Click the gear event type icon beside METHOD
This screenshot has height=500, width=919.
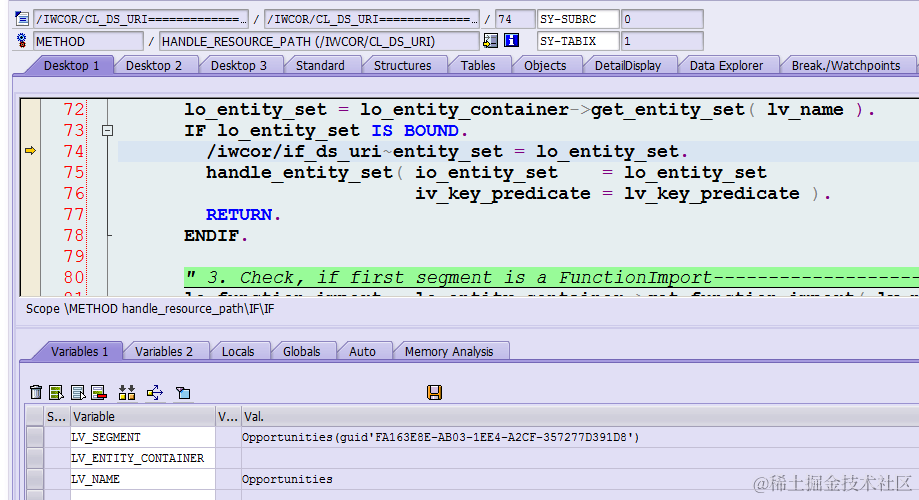coord(22,41)
